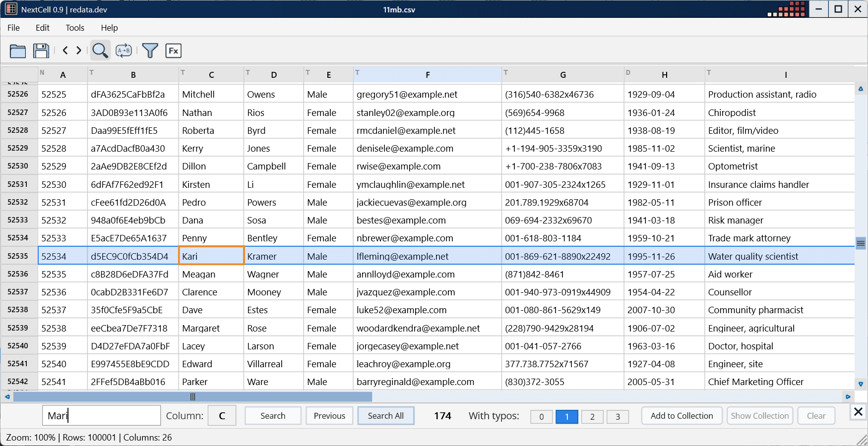Select the search magnifier tool
This screenshot has width=868, height=446.
pyautogui.click(x=100, y=51)
